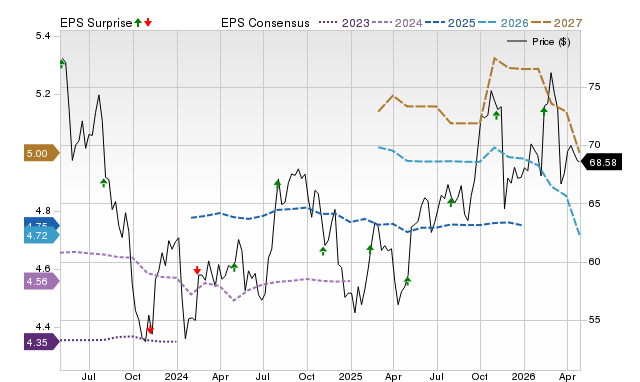
Task: Click the red down arrow in EPS Surprise legend
Action: click(148, 23)
